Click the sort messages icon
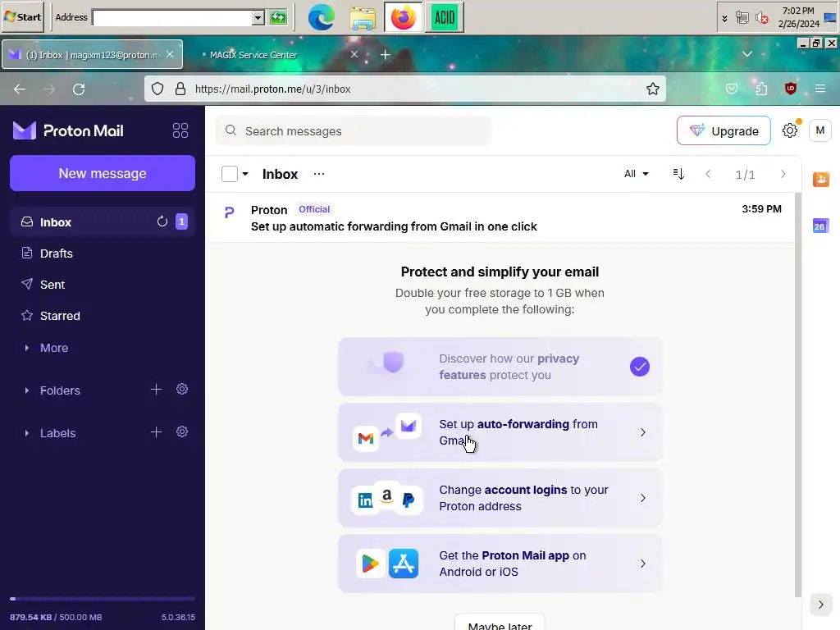The height and width of the screenshot is (630, 840). click(x=678, y=174)
